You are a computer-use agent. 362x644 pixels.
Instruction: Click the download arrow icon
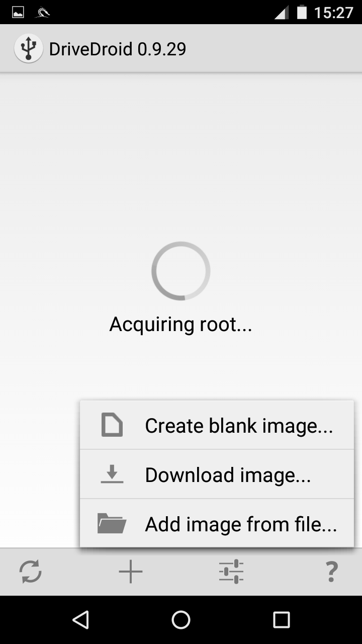coord(112,474)
